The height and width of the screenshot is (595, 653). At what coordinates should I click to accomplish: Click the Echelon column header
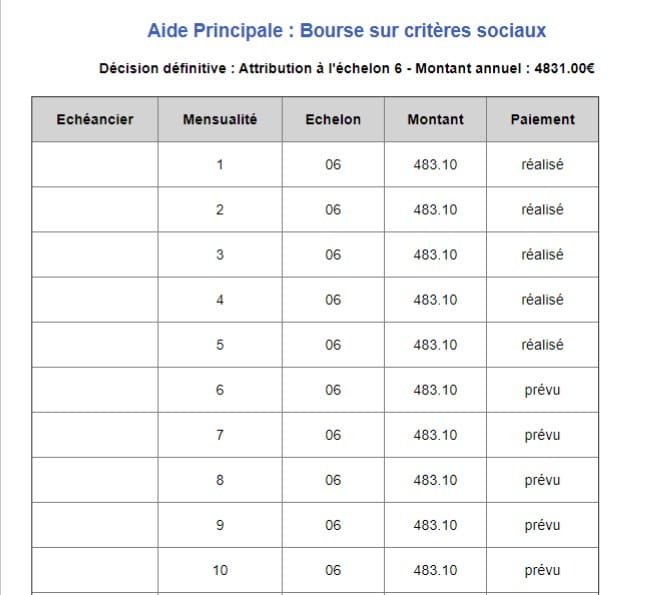[x=333, y=119]
